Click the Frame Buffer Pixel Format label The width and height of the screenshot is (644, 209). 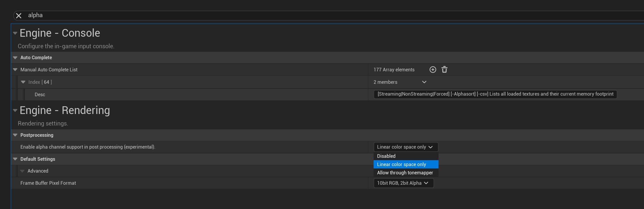[x=48, y=183]
